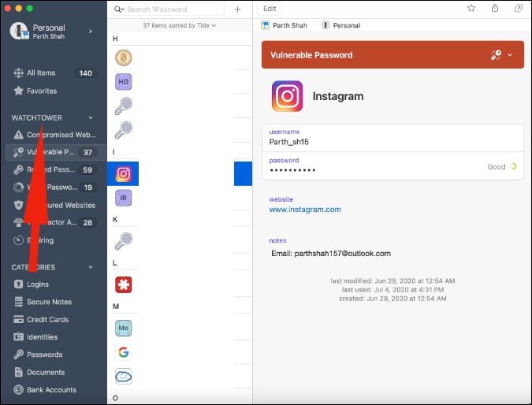The height and width of the screenshot is (405, 532).
Task: Click in the Search 1Password field
Action: (168, 9)
